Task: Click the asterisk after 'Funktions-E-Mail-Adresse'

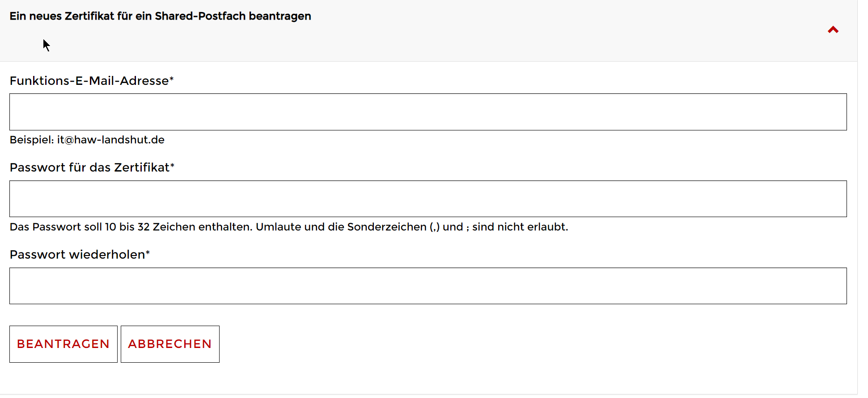Action: 172,79
